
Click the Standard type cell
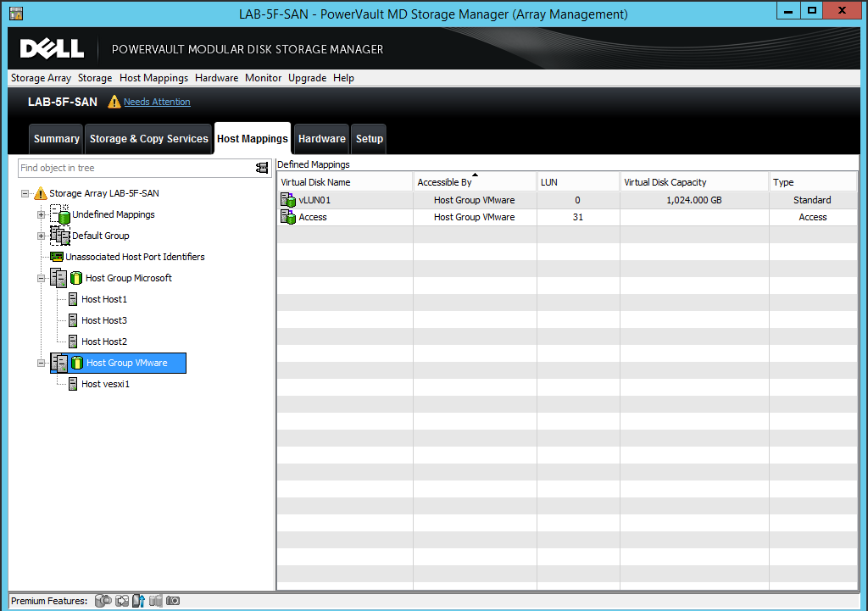coord(812,200)
